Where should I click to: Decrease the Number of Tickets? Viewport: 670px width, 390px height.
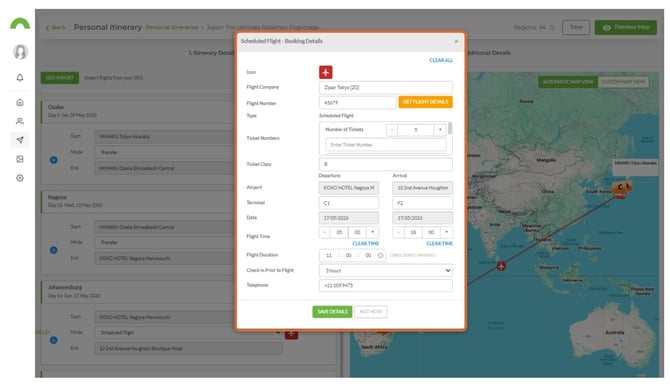392,130
